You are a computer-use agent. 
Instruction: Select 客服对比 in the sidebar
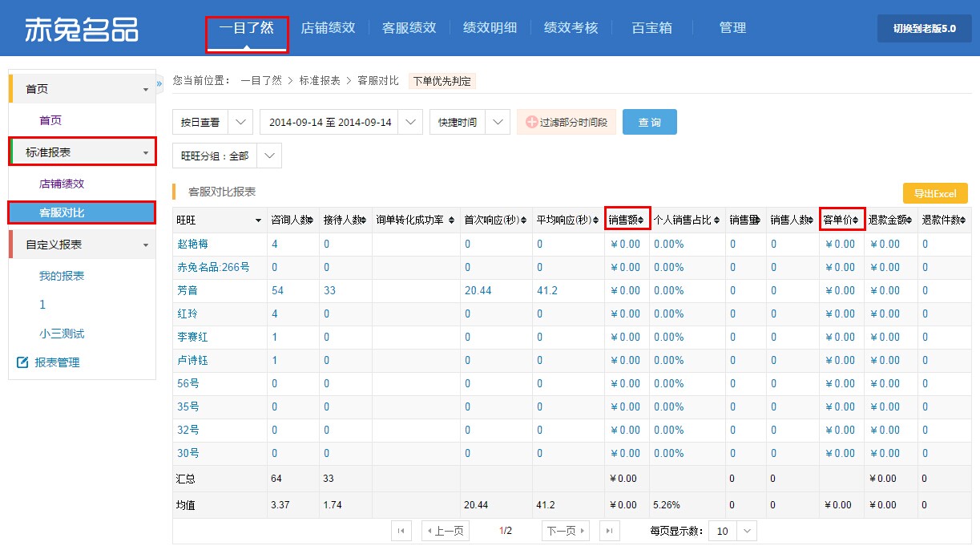click(x=82, y=212)
